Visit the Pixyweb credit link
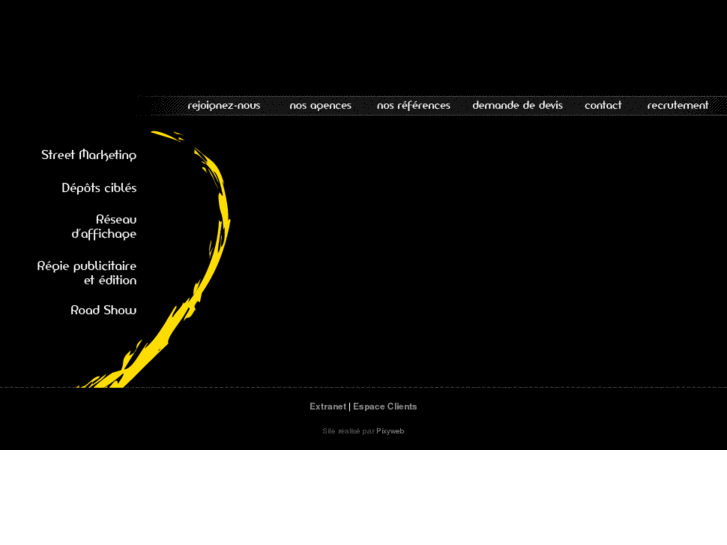The height and width of the screenshot is (545, 727). coord(390,431)
